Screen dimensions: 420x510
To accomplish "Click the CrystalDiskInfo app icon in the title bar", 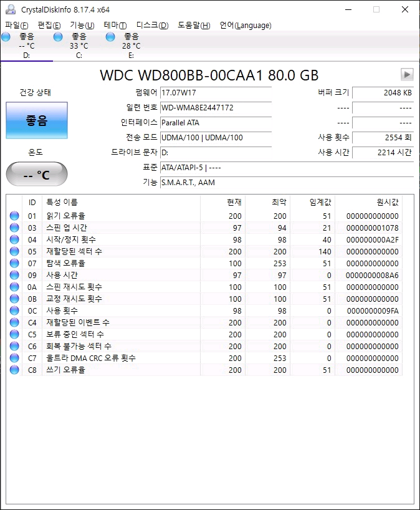I will click(10, 9).
